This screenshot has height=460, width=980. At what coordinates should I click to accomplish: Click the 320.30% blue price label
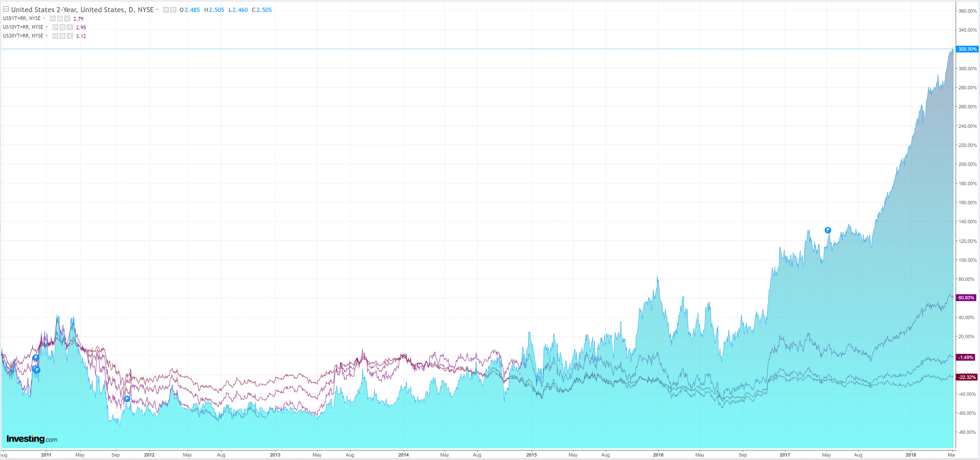(x=967, y=49)
